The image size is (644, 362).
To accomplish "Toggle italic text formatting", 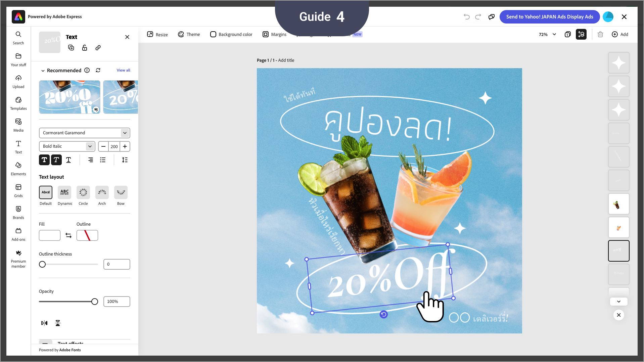I will pos(56,160).
